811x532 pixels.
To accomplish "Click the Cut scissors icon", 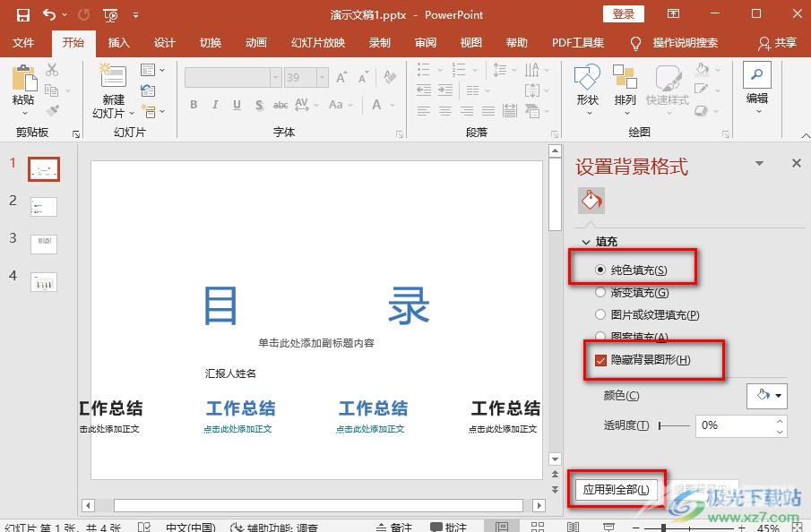I will (52, 69).
